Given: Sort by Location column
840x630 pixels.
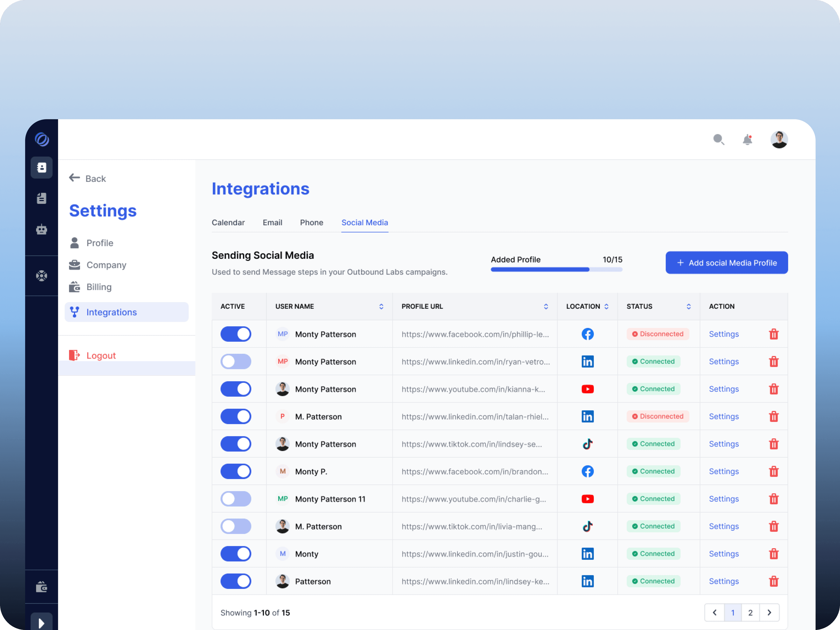Looking at the screenshot, I should [606, 306].
